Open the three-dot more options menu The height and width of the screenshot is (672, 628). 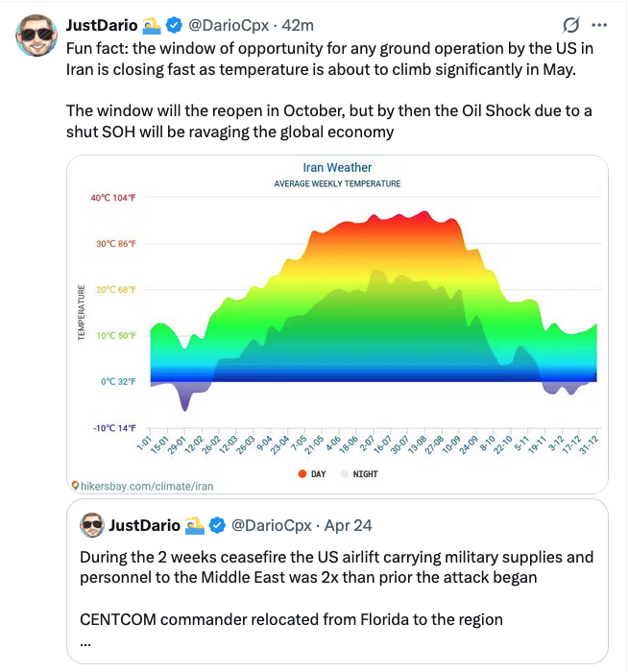[x=601, y=25]
